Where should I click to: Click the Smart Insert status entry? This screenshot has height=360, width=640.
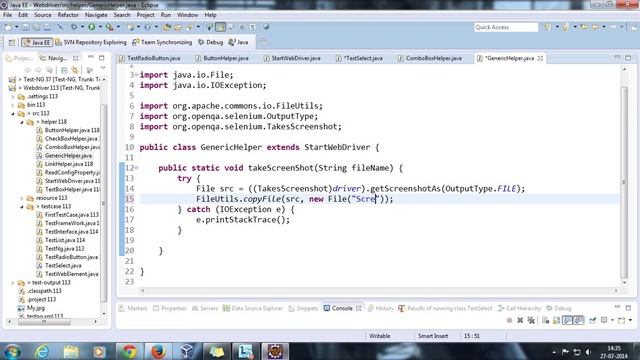point(433,336)
